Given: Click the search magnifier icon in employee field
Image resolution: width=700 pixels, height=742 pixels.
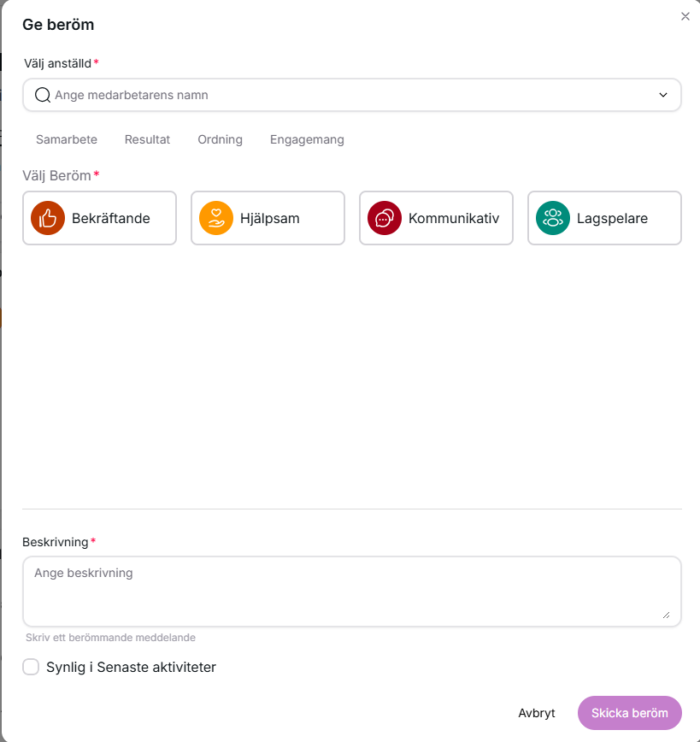Looking at the screenshot, I should coord(43,95).
